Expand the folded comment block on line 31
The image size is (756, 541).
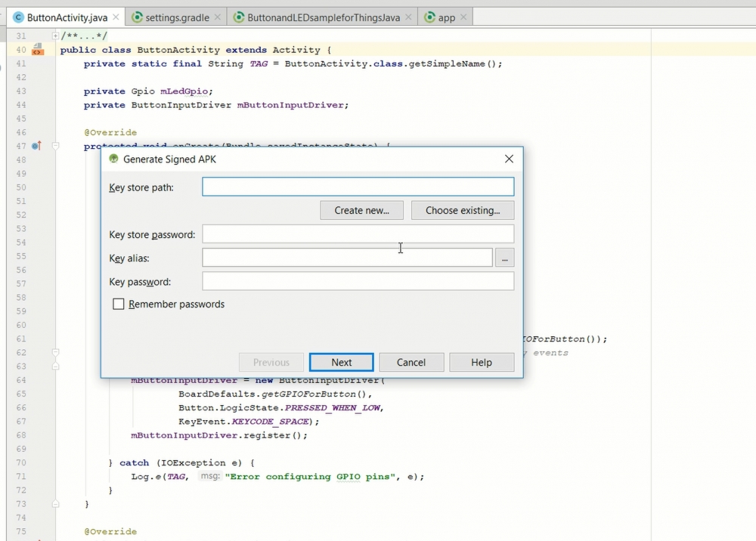pos(56,36)
